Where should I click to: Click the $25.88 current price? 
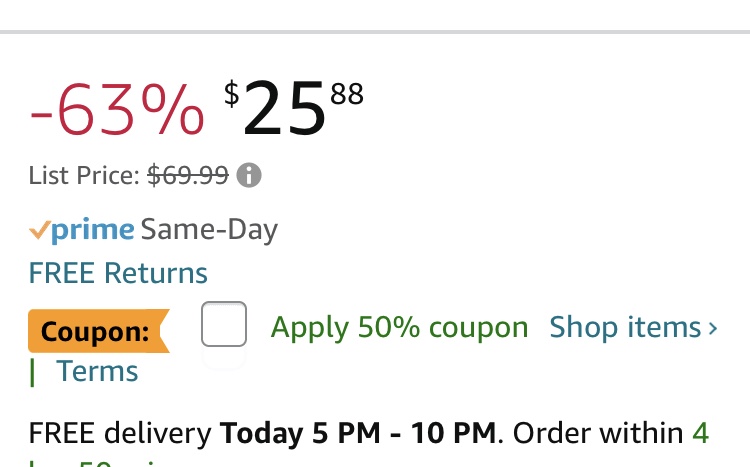tap(293, 110)
